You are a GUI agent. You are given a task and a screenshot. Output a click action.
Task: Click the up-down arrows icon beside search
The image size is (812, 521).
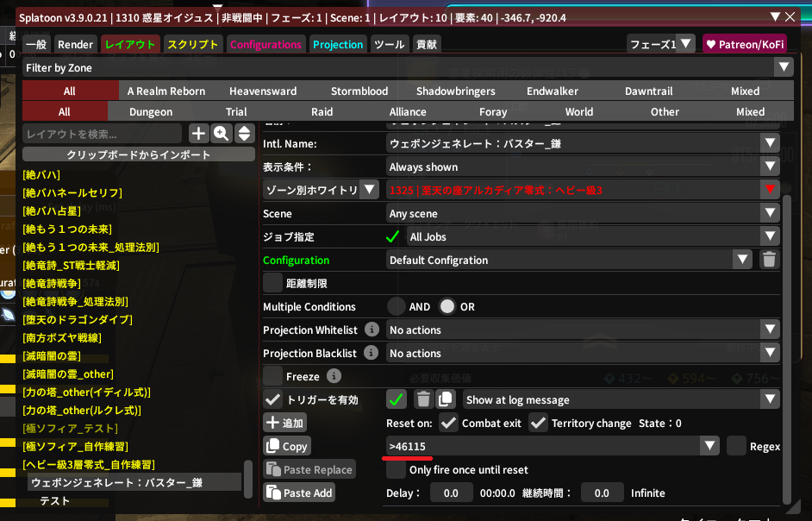pos(244,133)
